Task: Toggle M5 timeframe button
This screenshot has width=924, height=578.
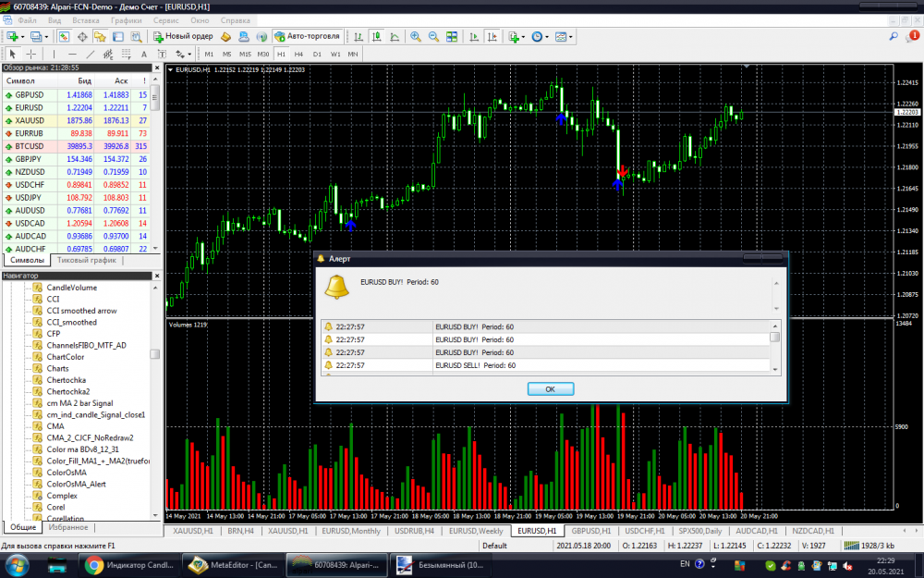Action: coord(227,55)
